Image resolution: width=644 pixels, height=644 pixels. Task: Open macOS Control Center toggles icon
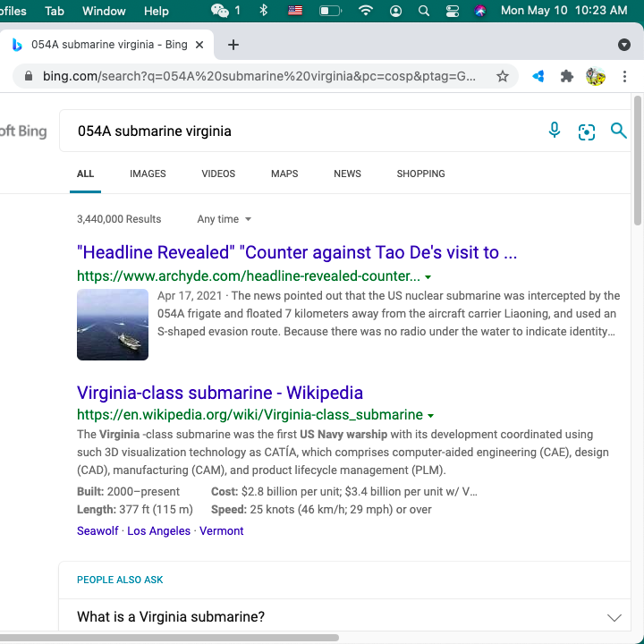pyautogui.click(x=452, y=11)
